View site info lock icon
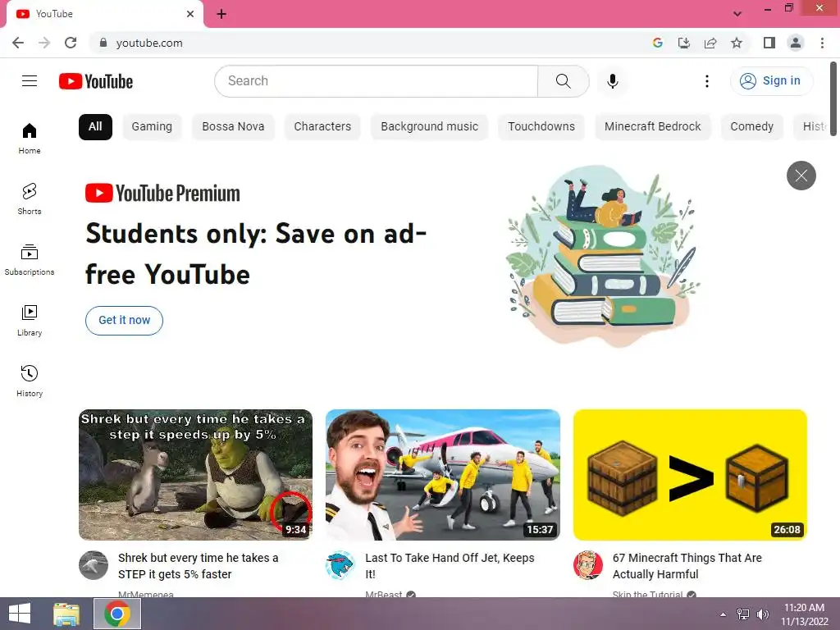 pos(103,43)
